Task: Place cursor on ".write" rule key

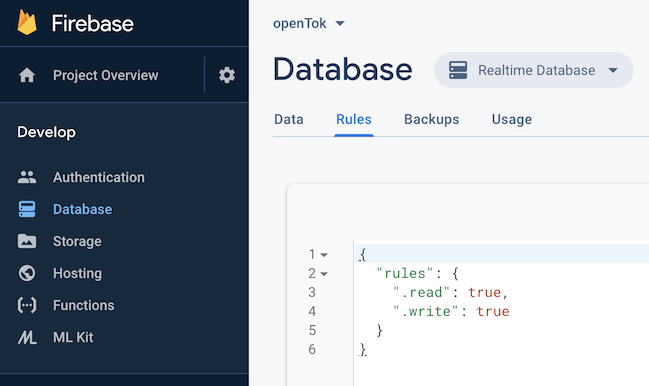Action: click(425, 311)
